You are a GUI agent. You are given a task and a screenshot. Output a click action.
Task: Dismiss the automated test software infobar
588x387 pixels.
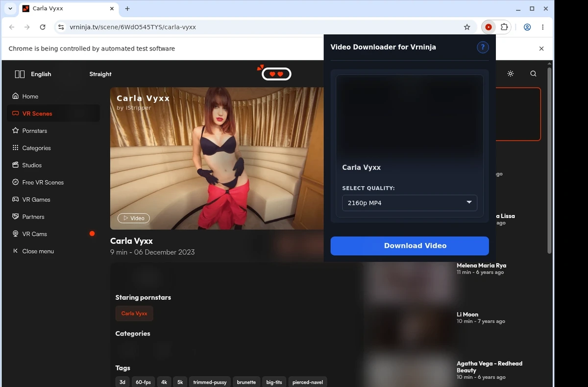[541, 48]
